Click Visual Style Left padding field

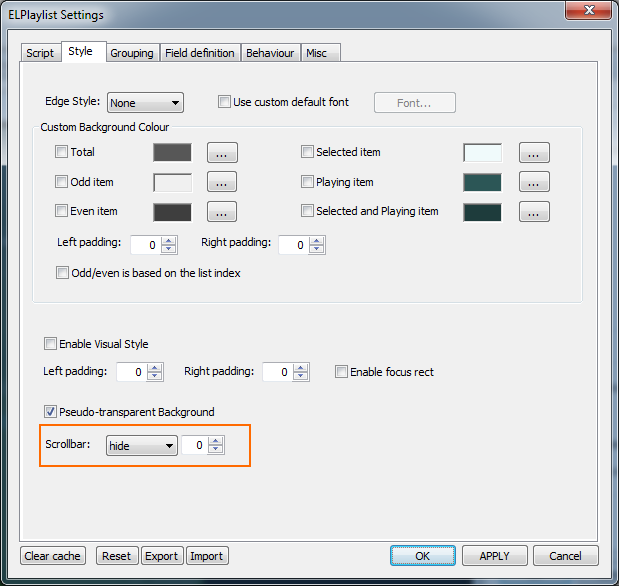(131, 372)
